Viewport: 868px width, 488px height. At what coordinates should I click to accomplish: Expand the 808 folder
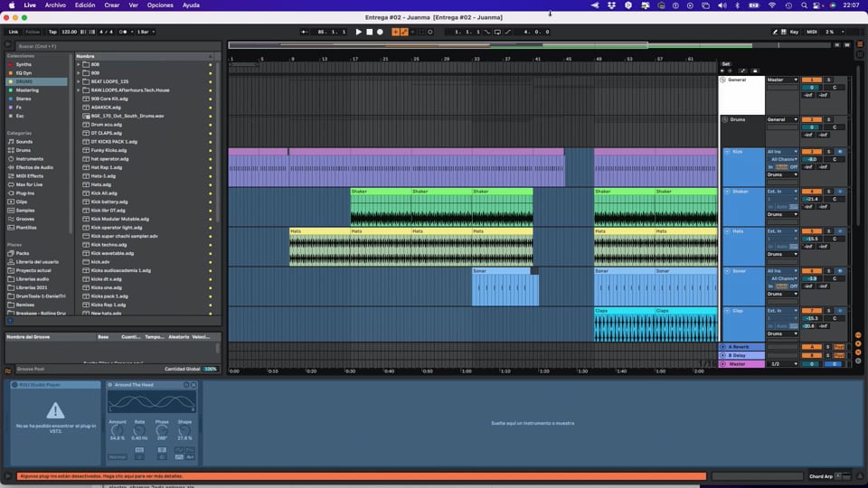(x=79, y=64)
